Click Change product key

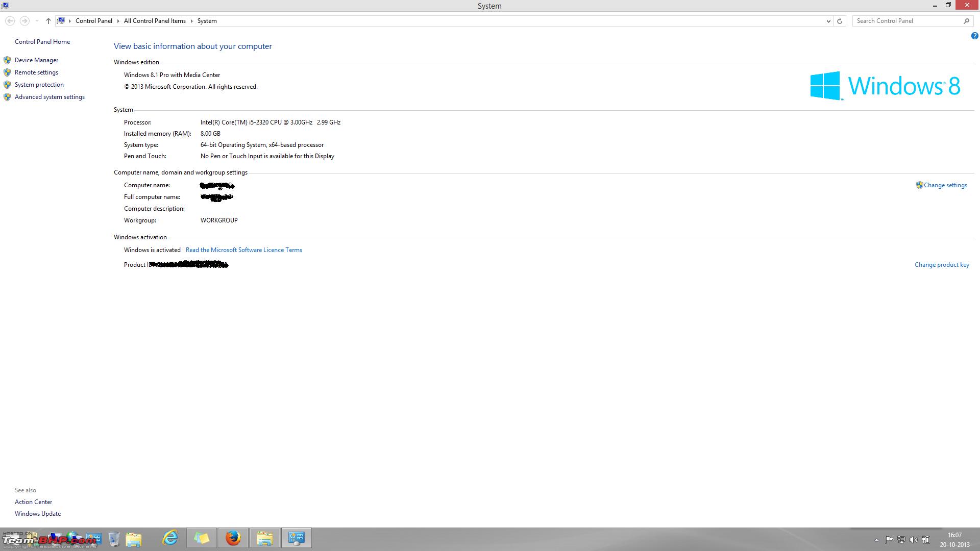point(942,265)
